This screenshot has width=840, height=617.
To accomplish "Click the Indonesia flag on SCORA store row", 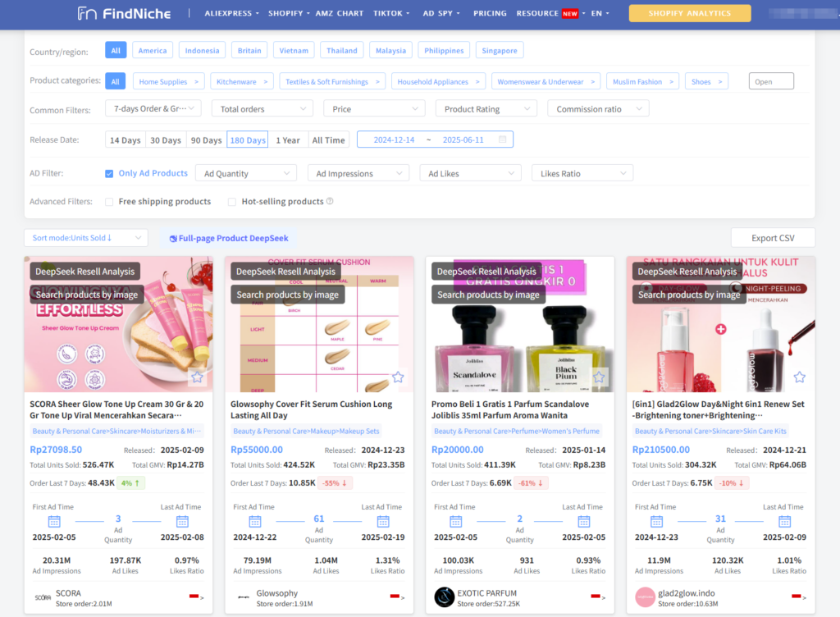I will click(194, 596).
